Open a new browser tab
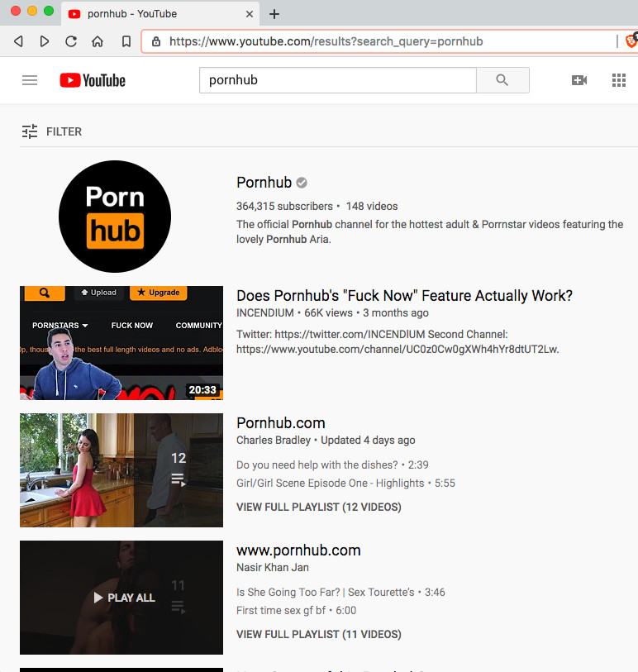Image resolution: width=638 pixels, height=672 pixels. tap(274, 14)
